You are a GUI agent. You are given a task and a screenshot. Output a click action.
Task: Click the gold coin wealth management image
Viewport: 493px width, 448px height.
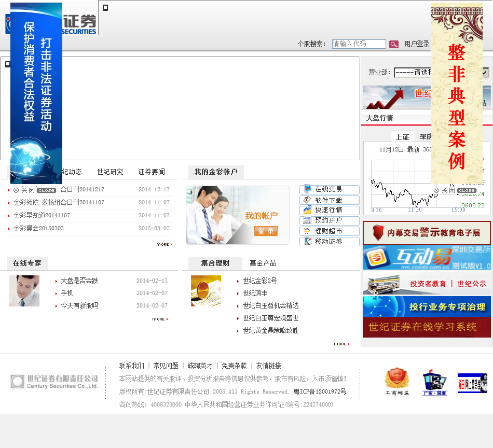206,291
